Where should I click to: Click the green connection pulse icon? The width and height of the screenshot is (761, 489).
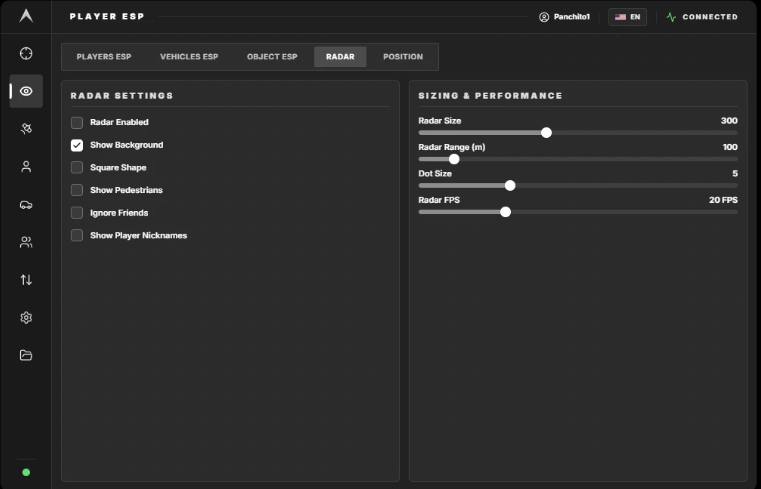click(671, 17)
